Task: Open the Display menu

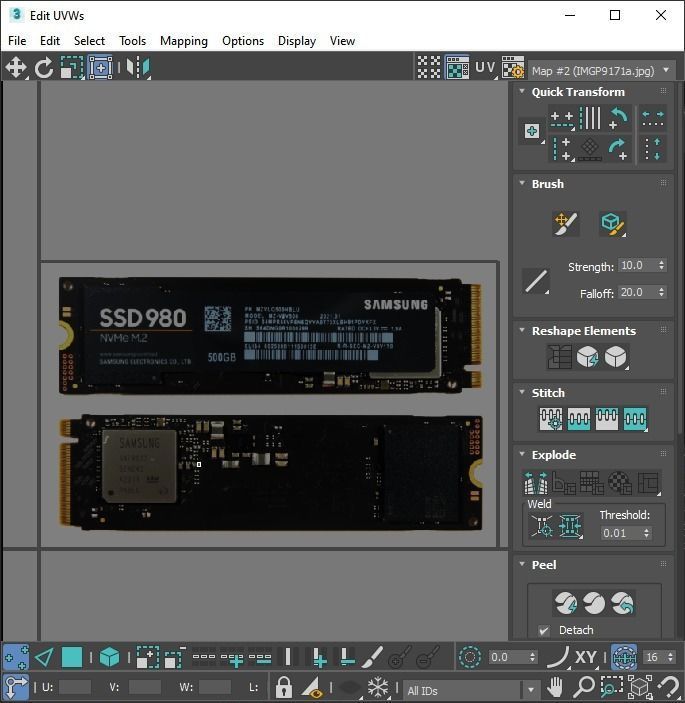Action: coord(297,41)
